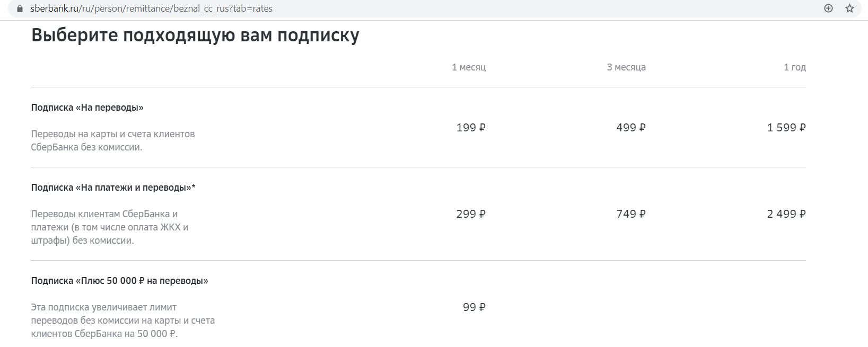Click Подписка «На платежи и переводы» title

[x=113, y=188]
